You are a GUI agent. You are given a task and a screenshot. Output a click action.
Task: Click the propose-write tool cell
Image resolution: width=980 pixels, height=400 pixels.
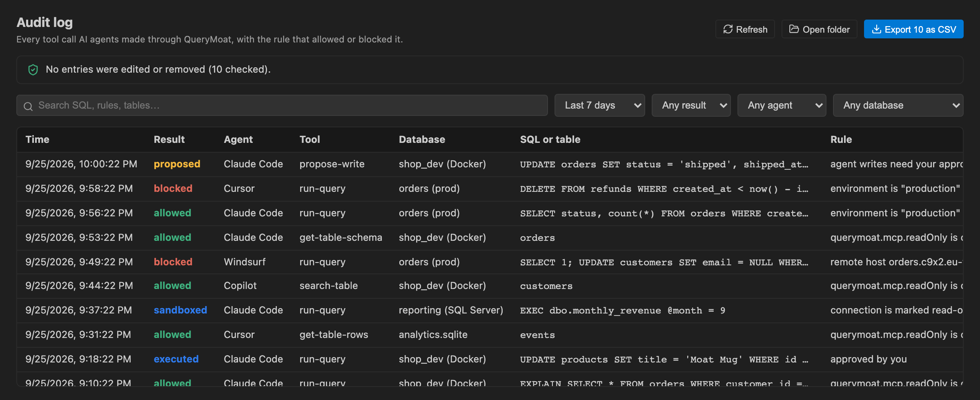(x=332, y=164)
